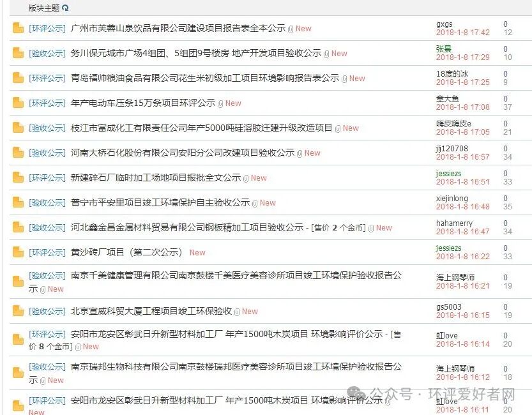Click folder icon for 南京瑞邦生物科技 thread

[x=18, y=373]
